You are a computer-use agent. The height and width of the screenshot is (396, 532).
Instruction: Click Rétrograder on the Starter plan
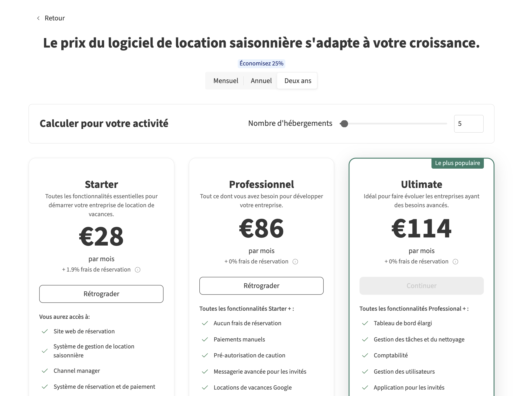coord(101,294)
